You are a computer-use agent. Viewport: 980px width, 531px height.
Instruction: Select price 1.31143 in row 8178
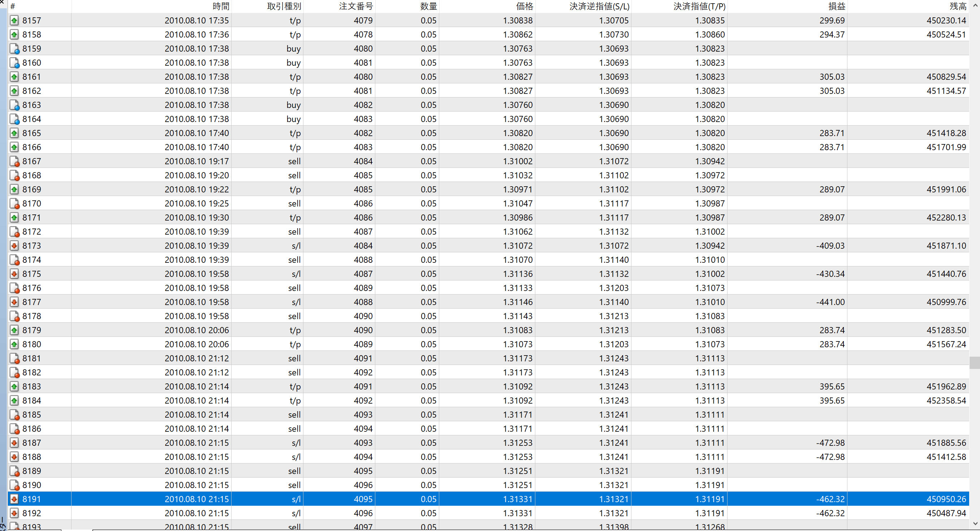tap(518, 316)
